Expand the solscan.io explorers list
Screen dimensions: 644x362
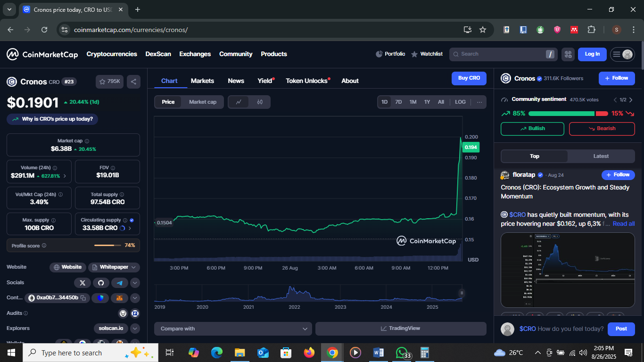135,329
